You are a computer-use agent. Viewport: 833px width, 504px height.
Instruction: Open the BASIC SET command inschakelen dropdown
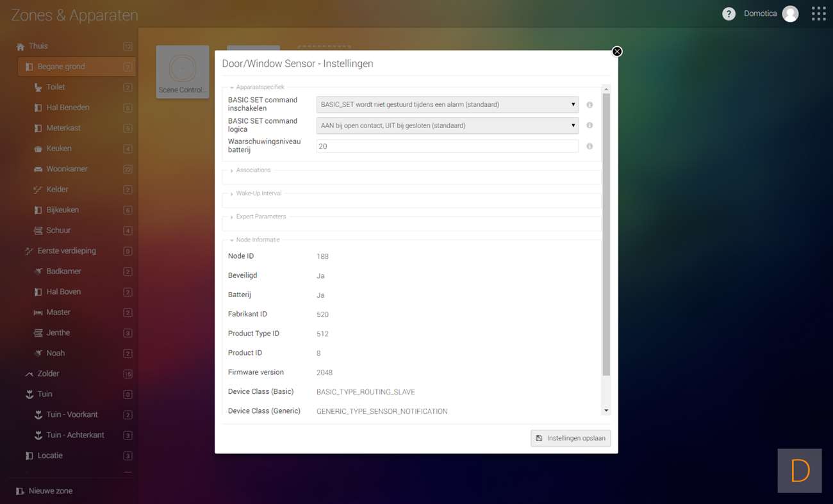[x=447, y=105]
